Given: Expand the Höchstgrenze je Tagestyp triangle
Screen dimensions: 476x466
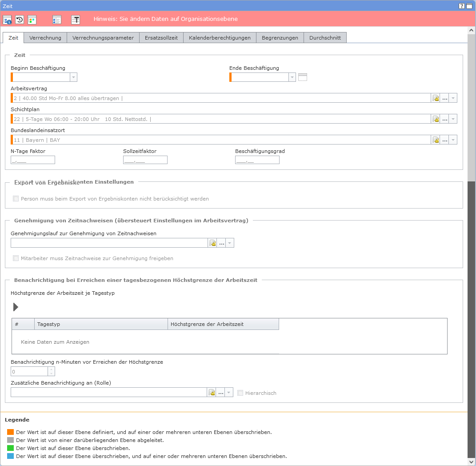Looking at the screenshot, I should point(16,307).
